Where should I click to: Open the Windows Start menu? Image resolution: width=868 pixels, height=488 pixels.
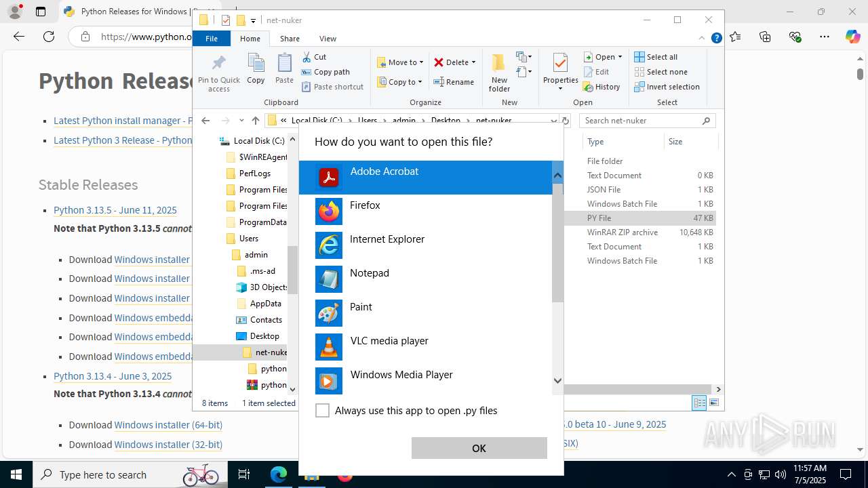(16, 474)
